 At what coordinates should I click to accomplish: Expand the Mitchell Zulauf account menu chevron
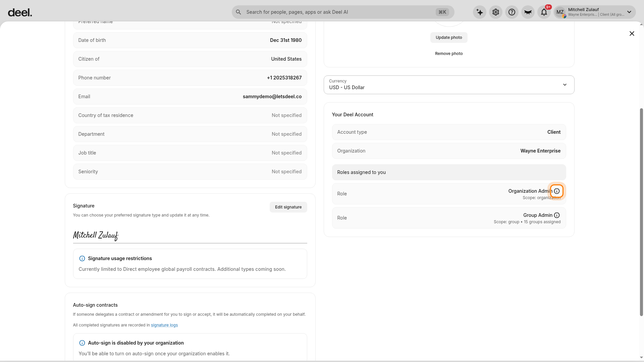tap(629, 12)
